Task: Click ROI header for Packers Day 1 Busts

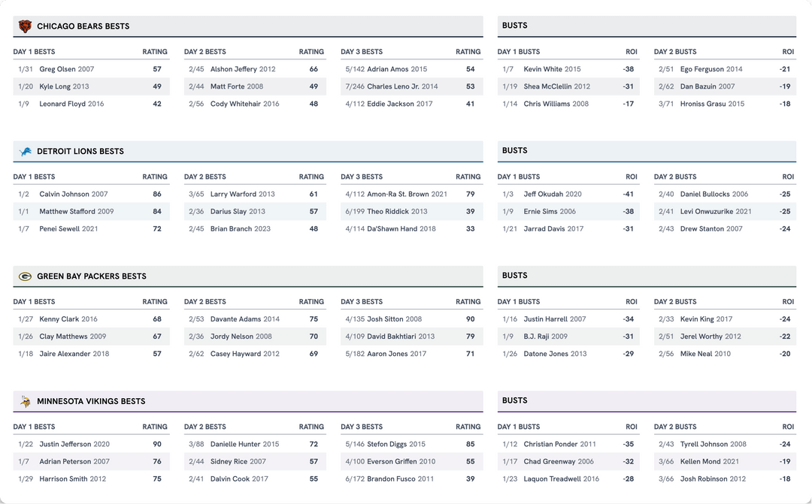Action: point(631,302)
